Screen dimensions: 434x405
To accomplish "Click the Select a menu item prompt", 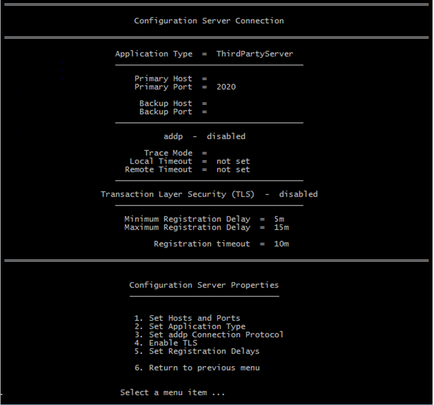I will (x=172, y=393).
